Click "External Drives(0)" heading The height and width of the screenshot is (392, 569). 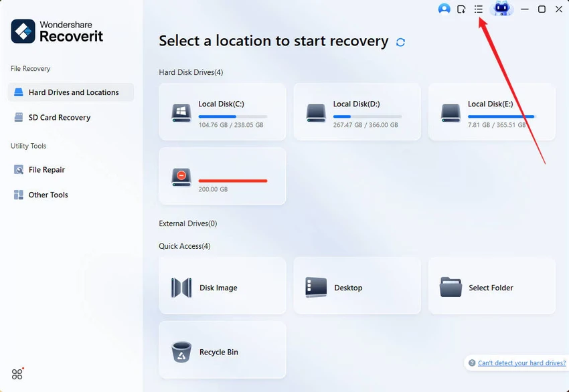[x=188, y=223]
